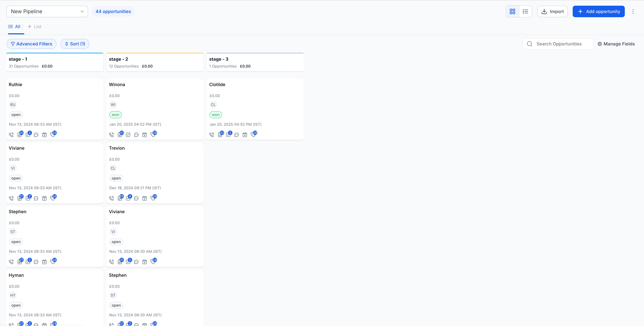Open the Sort (1) options
Viewport: 644px width, 326px height.
pyautogui.click(x=75, y=44)
